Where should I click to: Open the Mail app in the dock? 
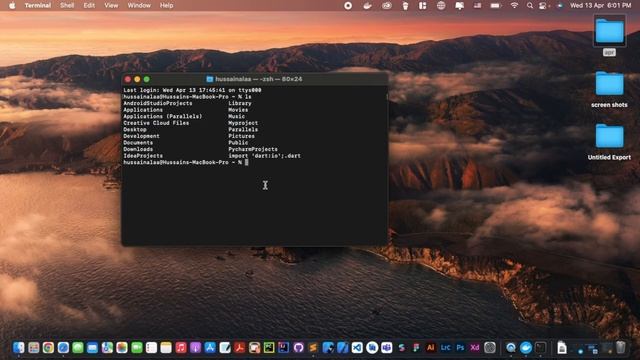(x=92, y=348)
